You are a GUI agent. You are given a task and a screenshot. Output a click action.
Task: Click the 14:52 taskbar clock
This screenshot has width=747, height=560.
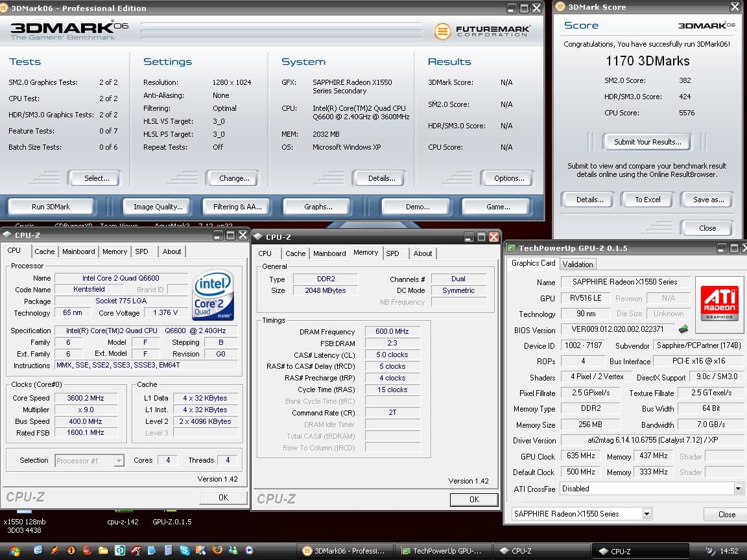point(729,551)
